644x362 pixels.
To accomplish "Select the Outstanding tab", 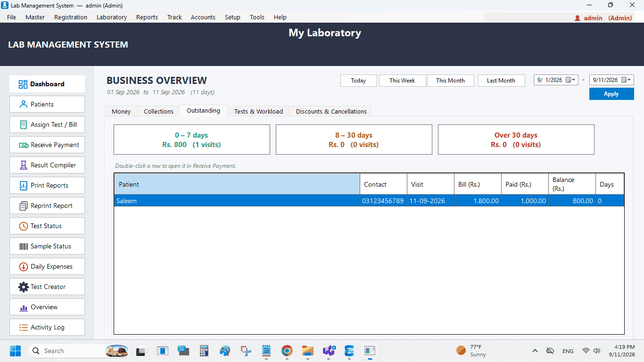I will coord(203,110).
